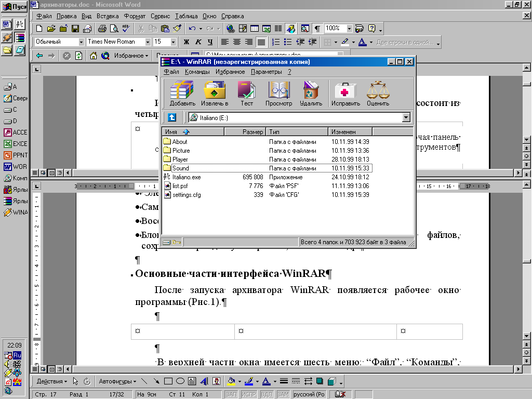Click the Тест icon in WinRAR toolbar
This screenshot has height=399, width=532.
(247, 94)
